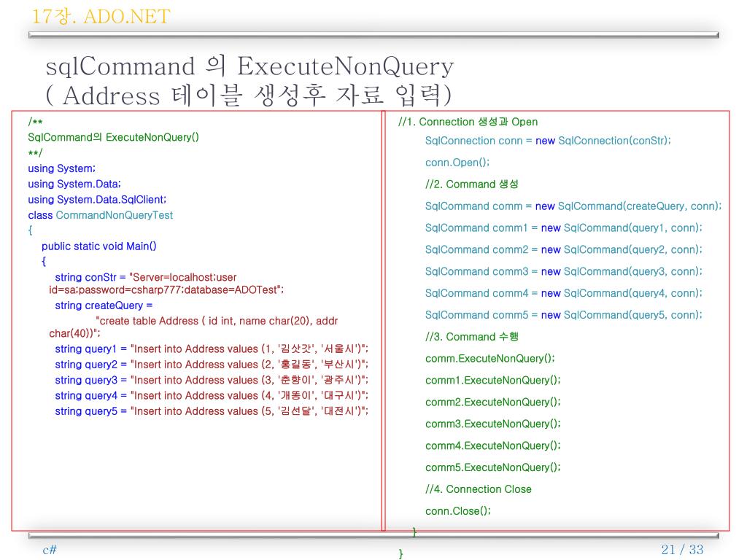Click the 'SqlCommand comm4' declaration line
747x560 pixels.
pyautogui.click(x=564, y=293)
